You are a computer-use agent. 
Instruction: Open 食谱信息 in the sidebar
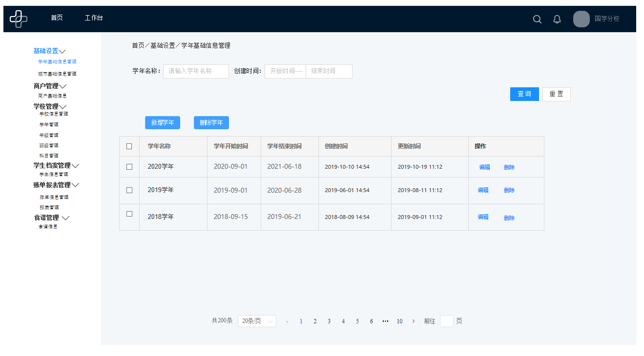(48, 227)
